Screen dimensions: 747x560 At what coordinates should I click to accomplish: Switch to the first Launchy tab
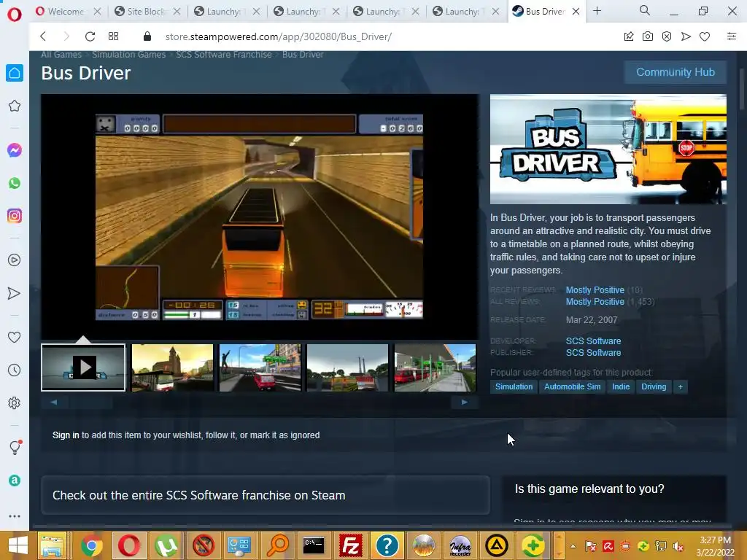(223, 11)
